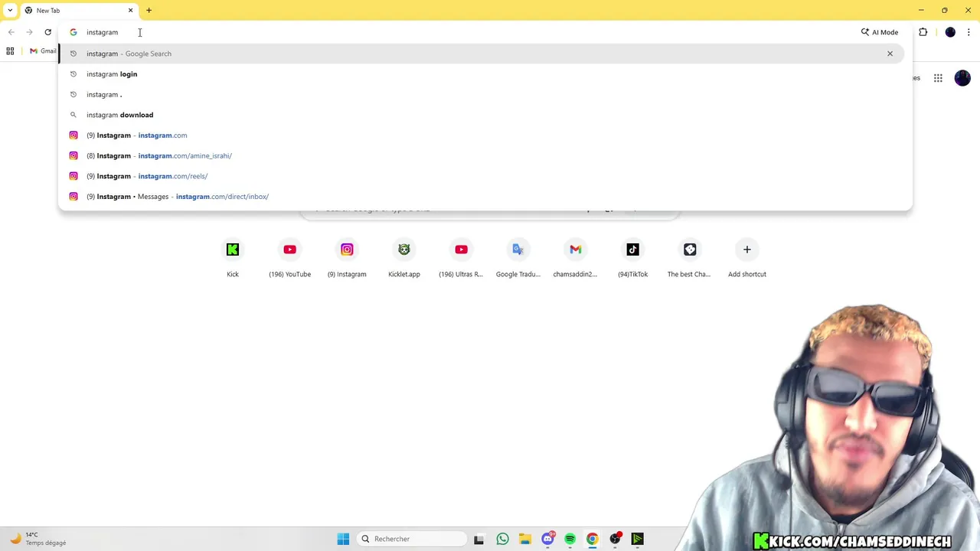
Task: Pick the instagram download suggestion
Action: click(x=481, y=115)
